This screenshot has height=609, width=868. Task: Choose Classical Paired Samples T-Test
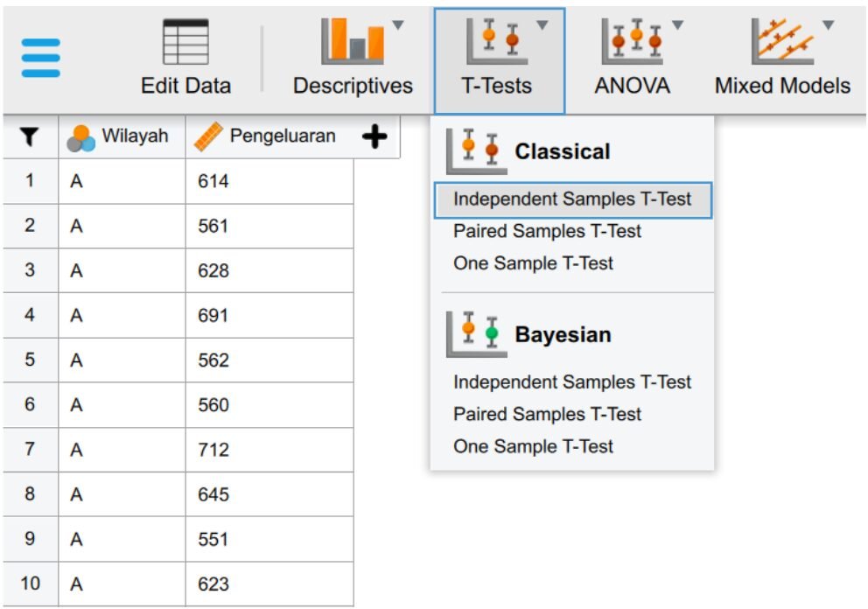point(548,231)
